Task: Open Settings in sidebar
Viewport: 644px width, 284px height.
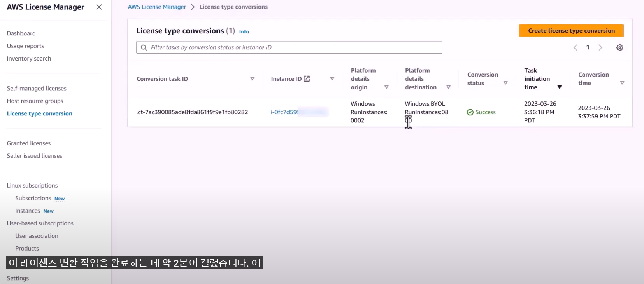Action: point(18,278)
